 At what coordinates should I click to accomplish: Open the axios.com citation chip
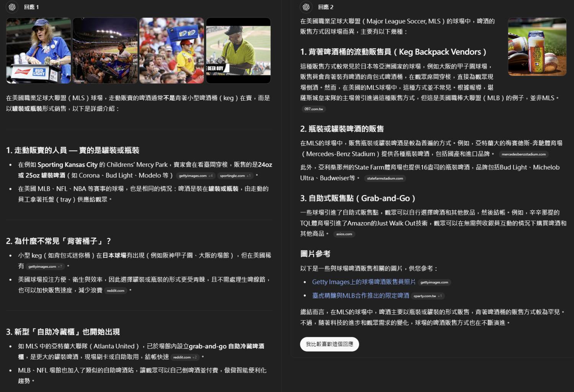coord(344,234)
